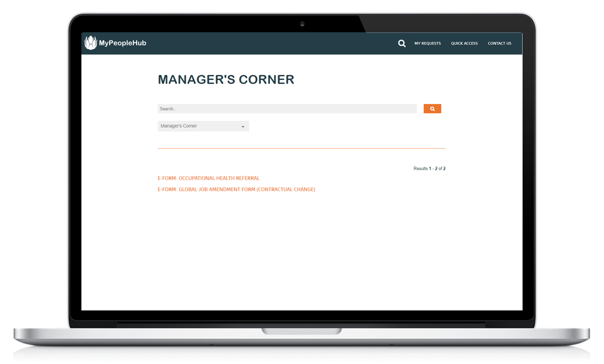The height and width of the screenshot is (364, 604).
Task: Click empty white area below the results
Action: pos(301,252)
